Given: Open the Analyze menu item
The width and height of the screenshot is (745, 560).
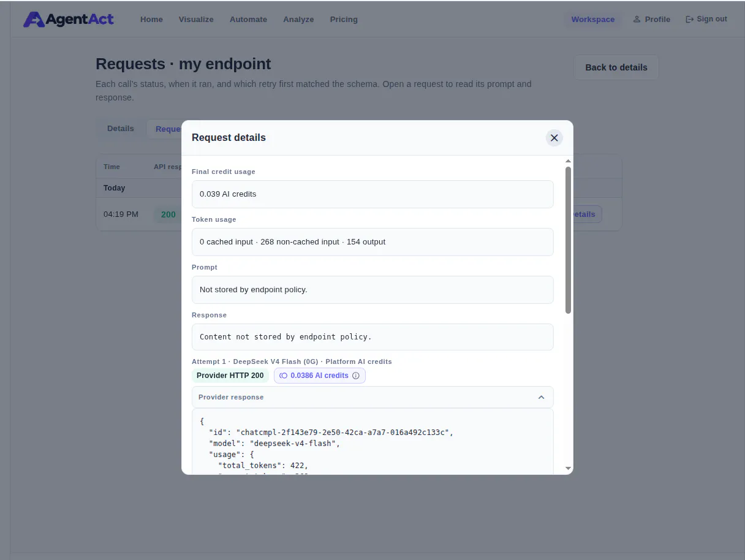Looking at the screenshot, I should (x=298, y=19).
